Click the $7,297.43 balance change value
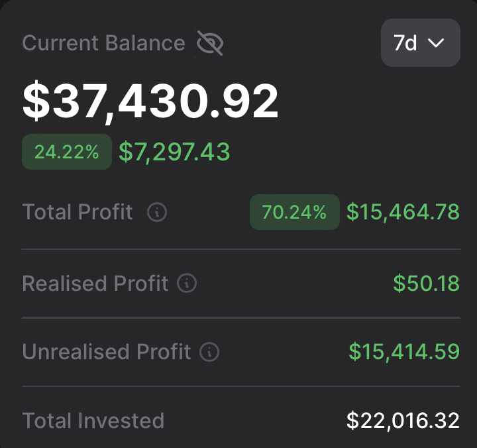Image resolution: width=477 pixels, height=448 pixels. (x=174, y=152)
